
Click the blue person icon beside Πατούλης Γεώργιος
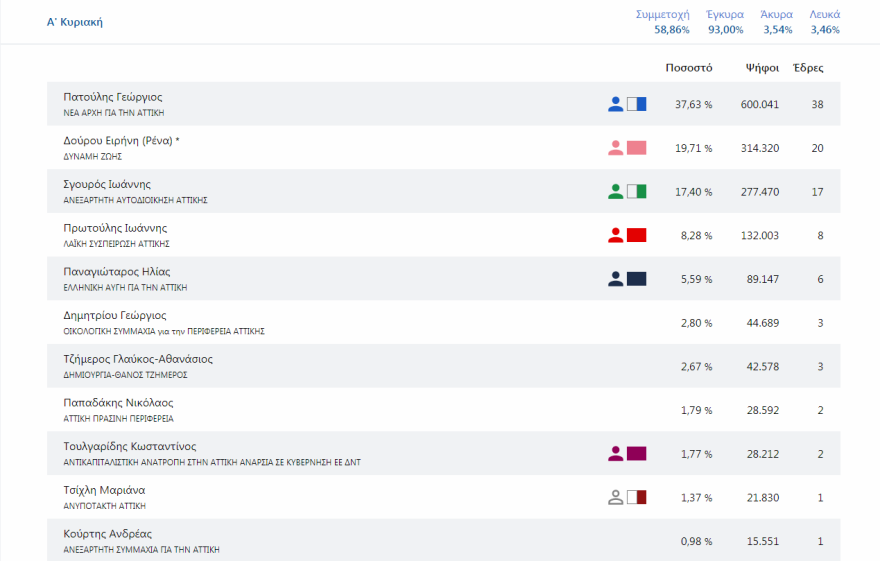point(616,104)
